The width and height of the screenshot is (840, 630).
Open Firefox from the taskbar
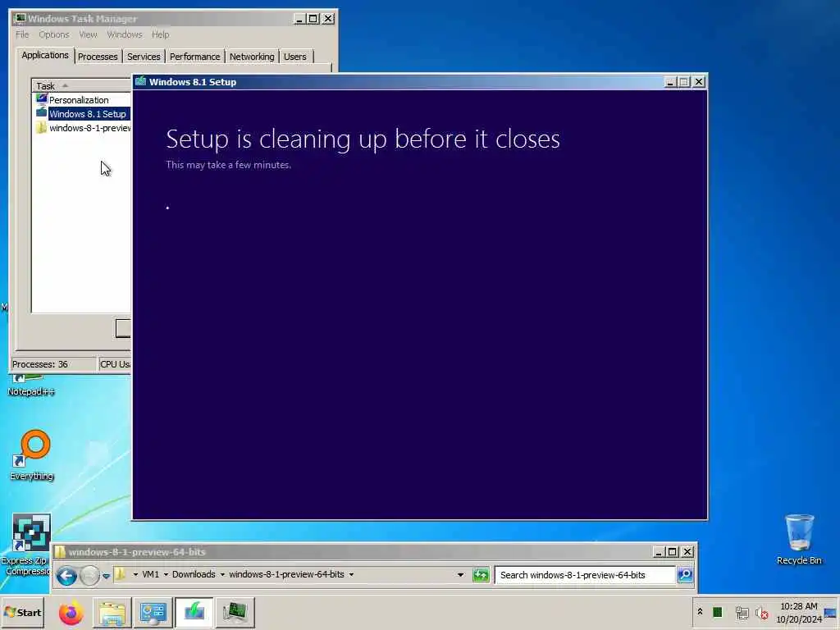pyautogui.click(x=71, y=613)
